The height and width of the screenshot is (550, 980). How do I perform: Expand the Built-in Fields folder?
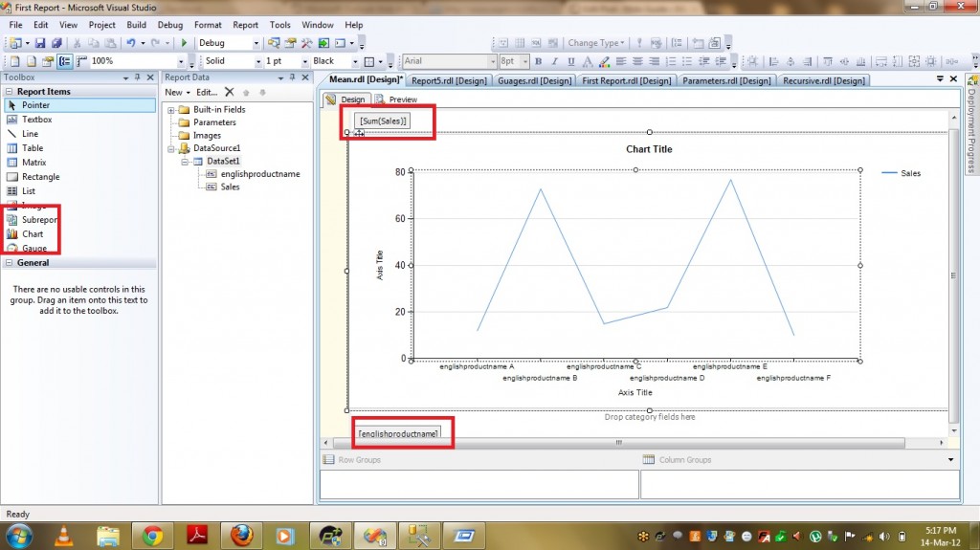coord(171,109)
